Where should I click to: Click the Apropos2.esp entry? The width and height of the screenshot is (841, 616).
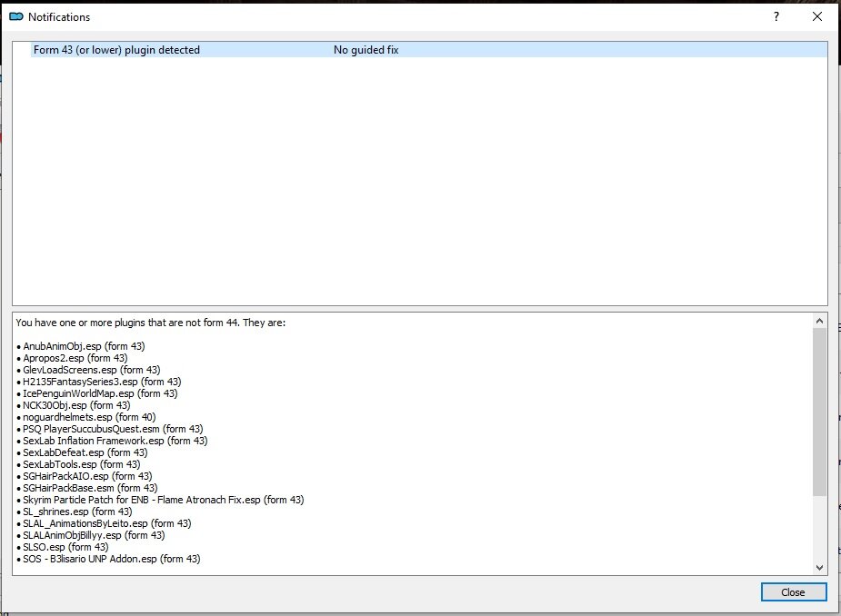click(75, 358)
